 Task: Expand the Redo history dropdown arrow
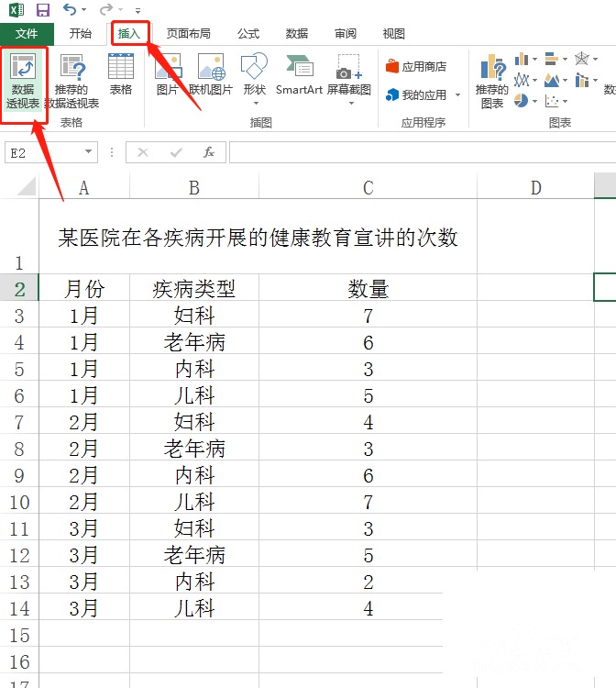coord(120,10)
